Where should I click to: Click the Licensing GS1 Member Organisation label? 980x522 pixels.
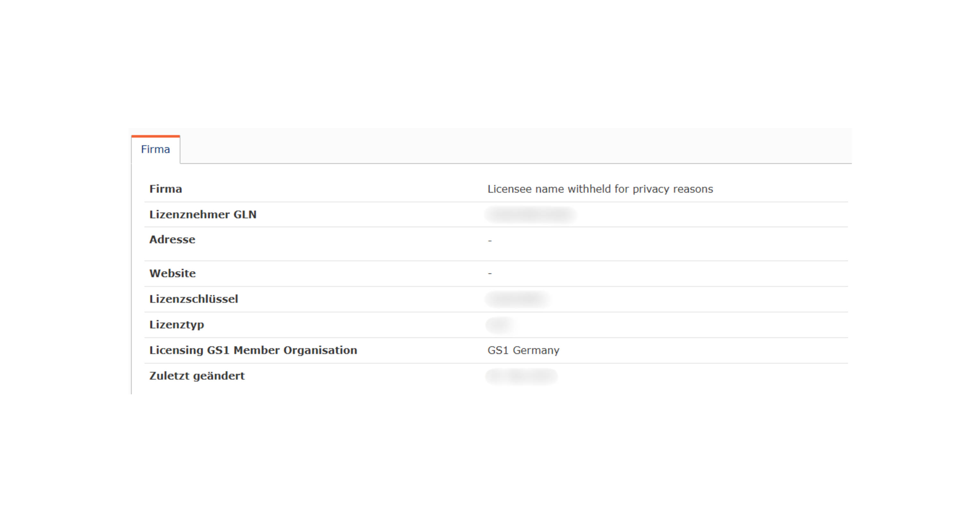[253, 350]
